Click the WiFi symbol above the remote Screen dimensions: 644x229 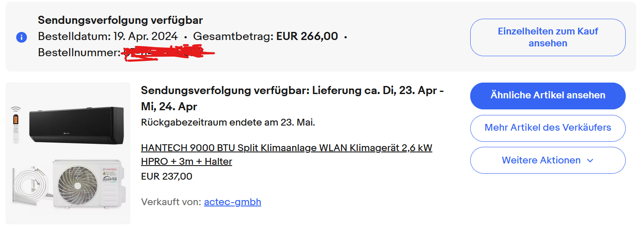[16, 109]
